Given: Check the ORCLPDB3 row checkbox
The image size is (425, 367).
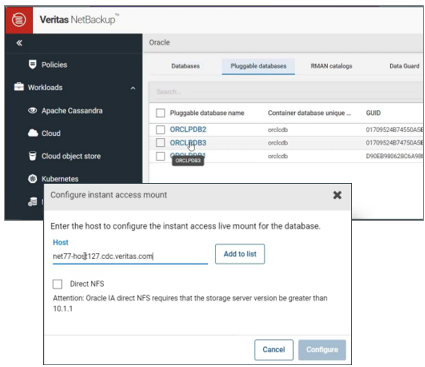Looking at the screenshot, I should coord(160,143).
